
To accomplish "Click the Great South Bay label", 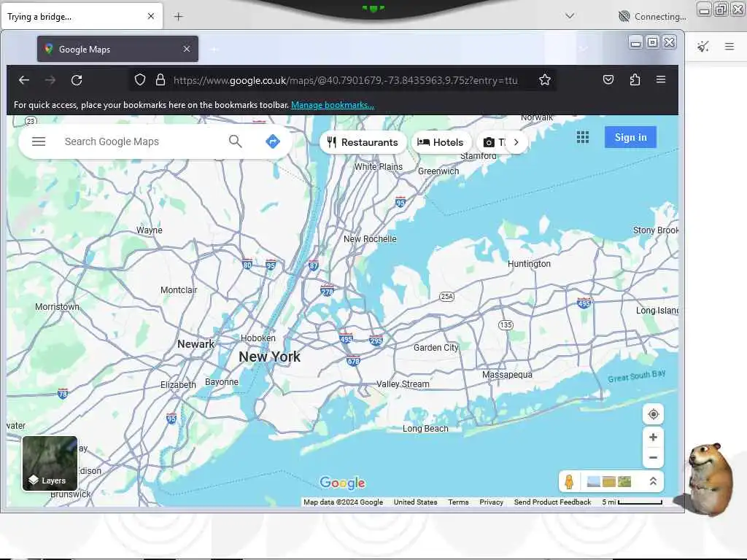I will (636, 376).
